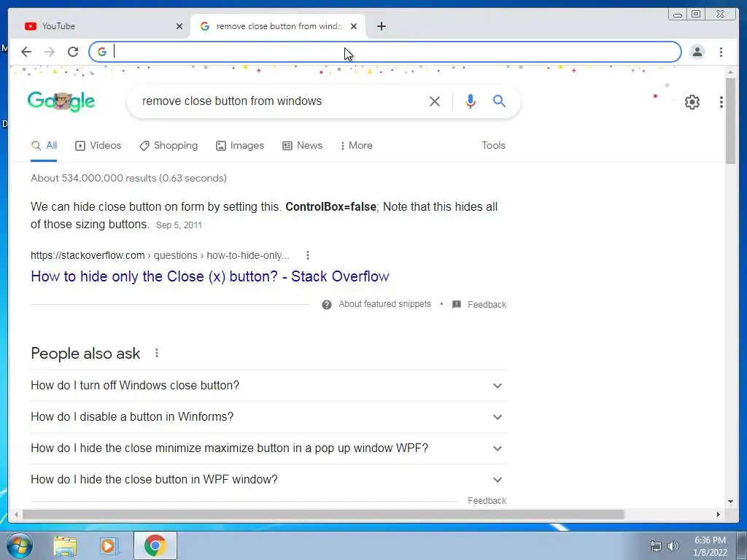This screenshot has width=747, height=560.
Task: Click the Show desktop strip at taskbar end
Action: [742, 545]
